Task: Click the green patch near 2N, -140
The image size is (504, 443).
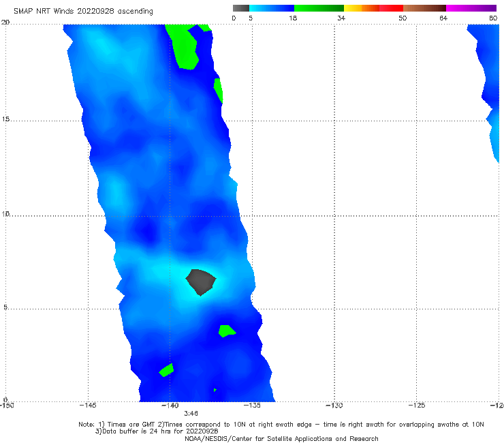Action: pyautogui.click(x=166, y=370)
